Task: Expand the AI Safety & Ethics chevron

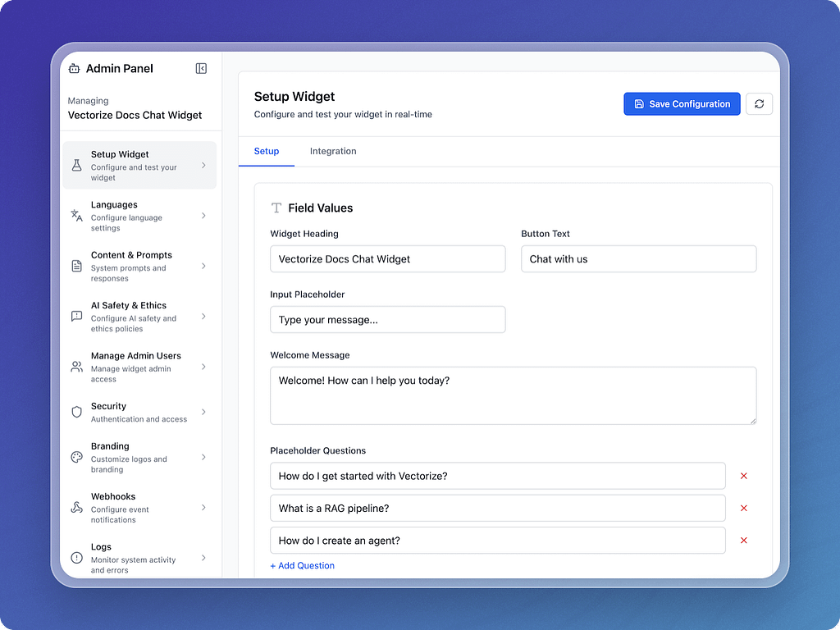Action: [203, 317]
